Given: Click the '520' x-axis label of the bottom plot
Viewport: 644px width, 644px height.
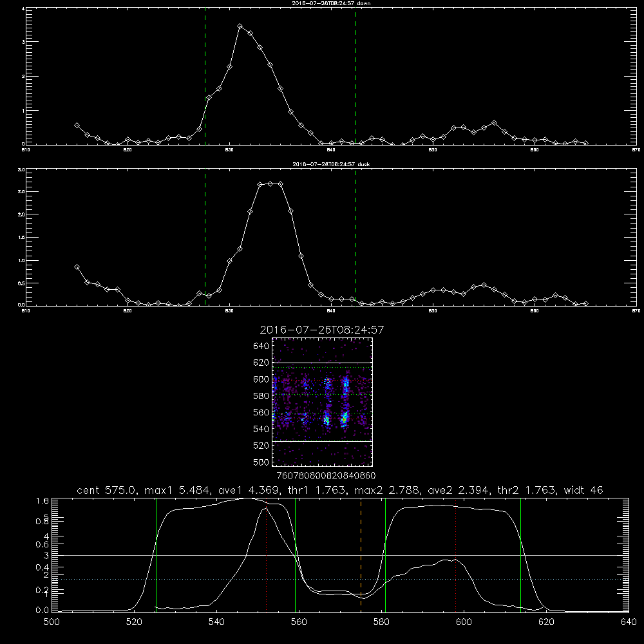Looking at the screenshot, I should click(134, 622).
